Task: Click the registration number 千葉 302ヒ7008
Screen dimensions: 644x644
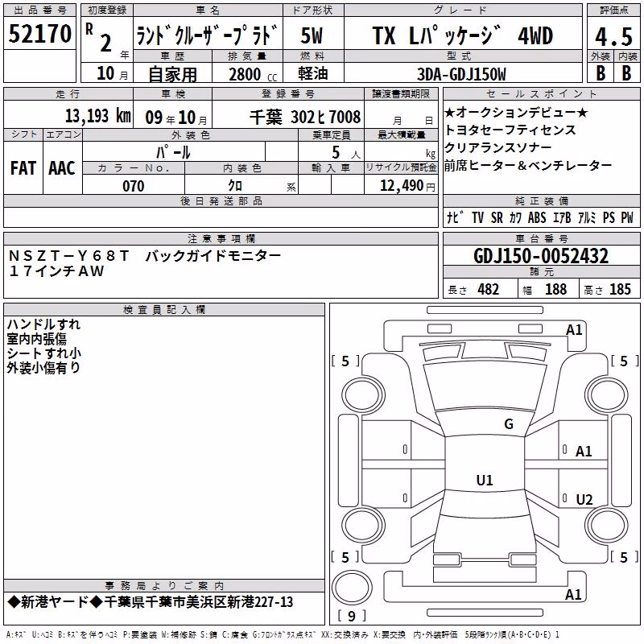Action: tap(305, 117)
